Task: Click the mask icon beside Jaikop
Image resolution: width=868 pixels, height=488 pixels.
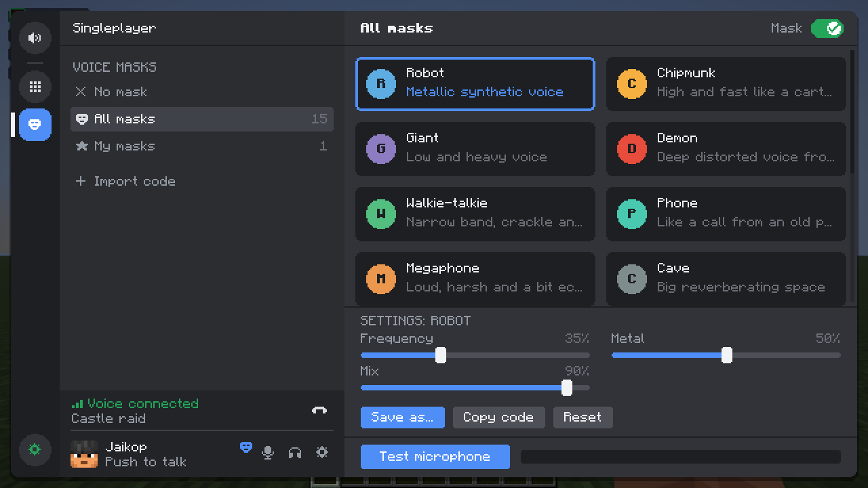Action: [x=246, y=447]
